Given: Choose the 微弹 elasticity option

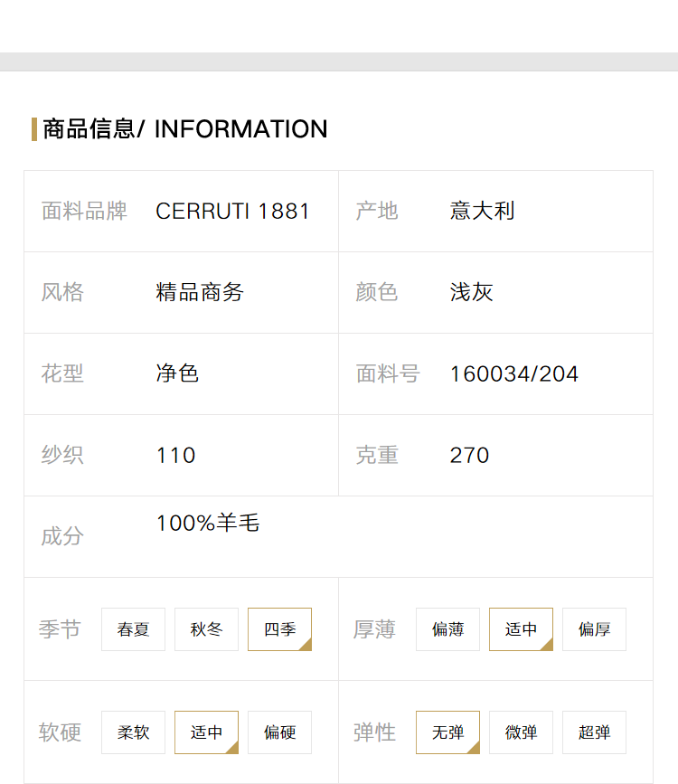Looking at the screenshot, I should click(521, 732).
